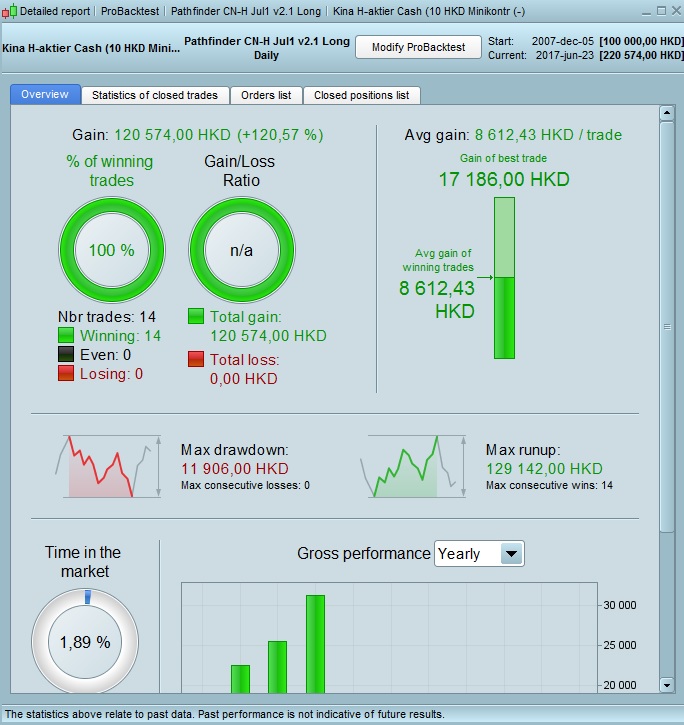Close the Detailed report window
Screen dimensions: 684x725
coord(676,11)
